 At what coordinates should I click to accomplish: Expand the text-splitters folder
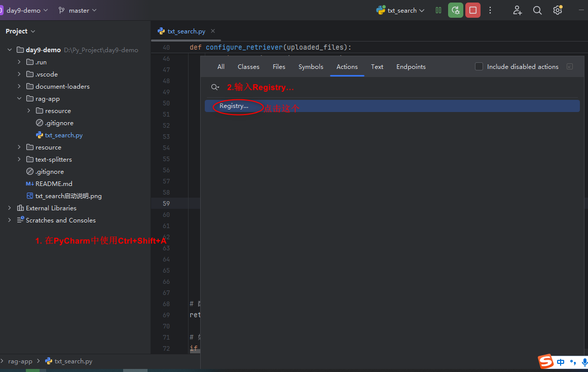[19, 159]
